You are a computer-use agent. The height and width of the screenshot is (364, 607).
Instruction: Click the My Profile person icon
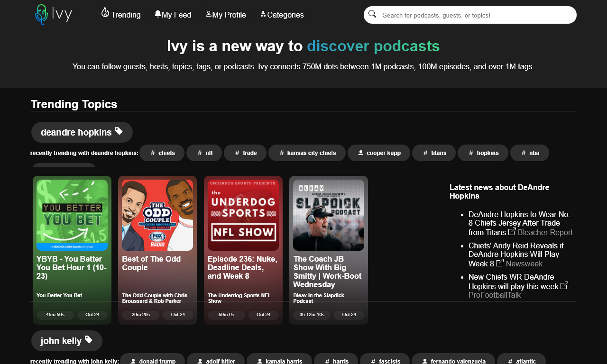tap(209, 14)
